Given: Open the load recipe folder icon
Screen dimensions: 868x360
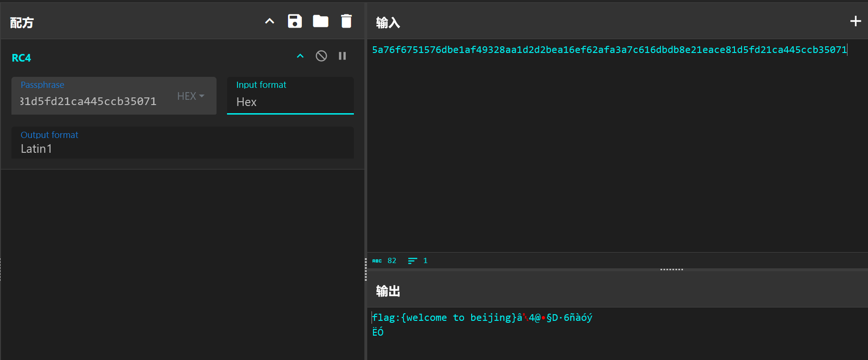Looking at the screenshot, I should pyautogui.click(x=320, y=21).
